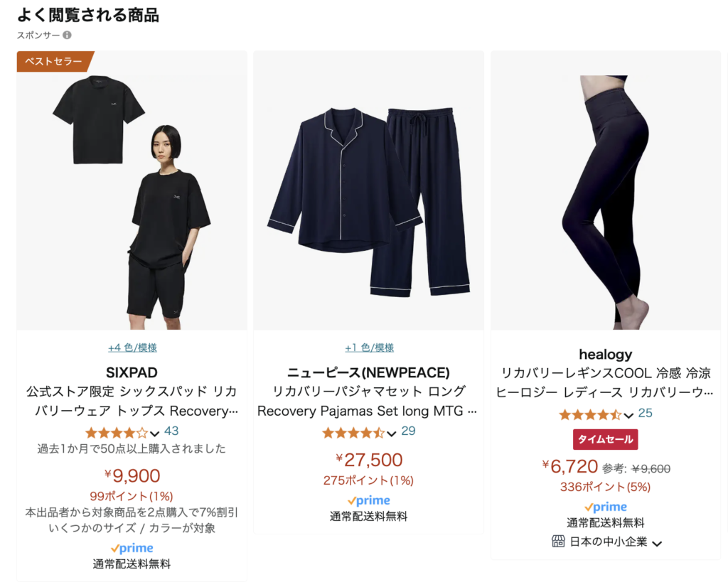Expand NEWPEACE star rating breakdown chevron
The image size is (728, 582).
(392, 434)
